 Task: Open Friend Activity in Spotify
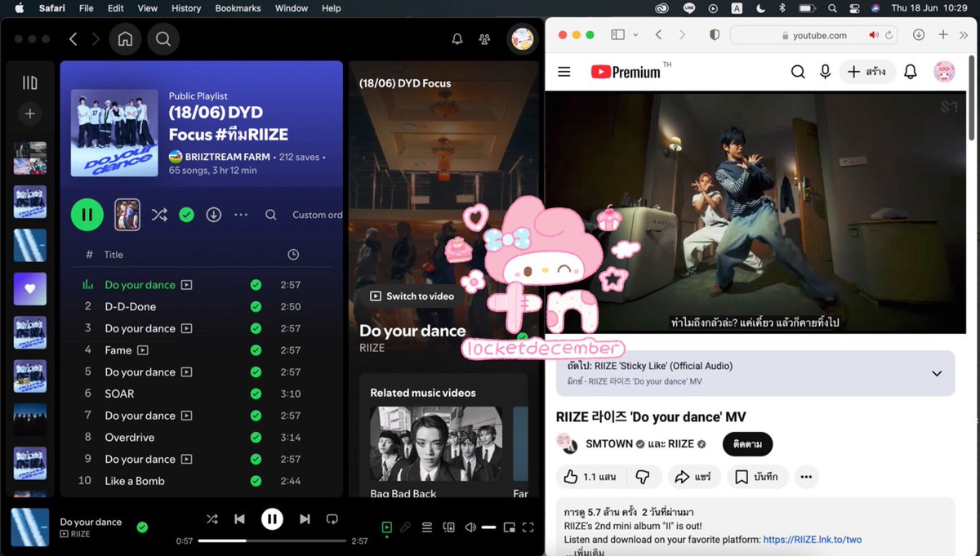tap(484, 38)
